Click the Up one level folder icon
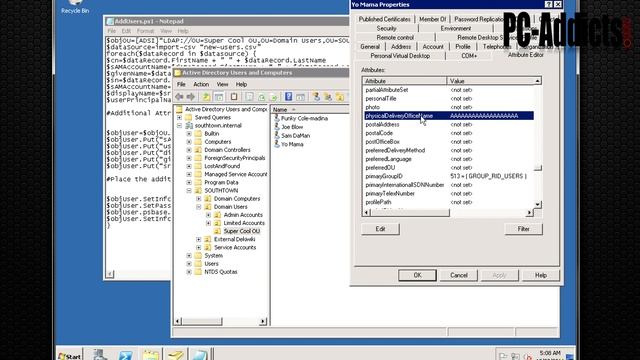This screenshot has height=360, width=640. (x=206, y=97)
